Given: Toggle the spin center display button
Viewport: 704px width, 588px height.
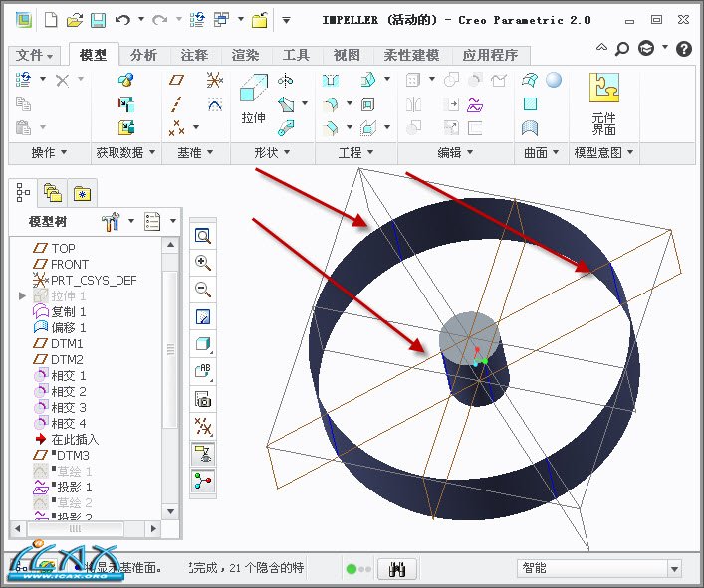Looking at the screenshot, I should [203, 481].
